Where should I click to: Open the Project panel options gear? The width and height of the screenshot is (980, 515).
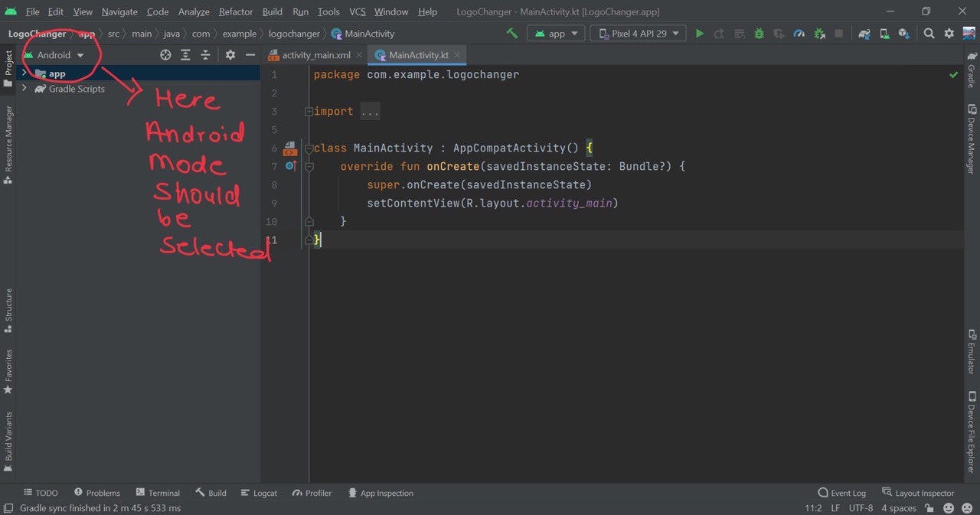230,55
